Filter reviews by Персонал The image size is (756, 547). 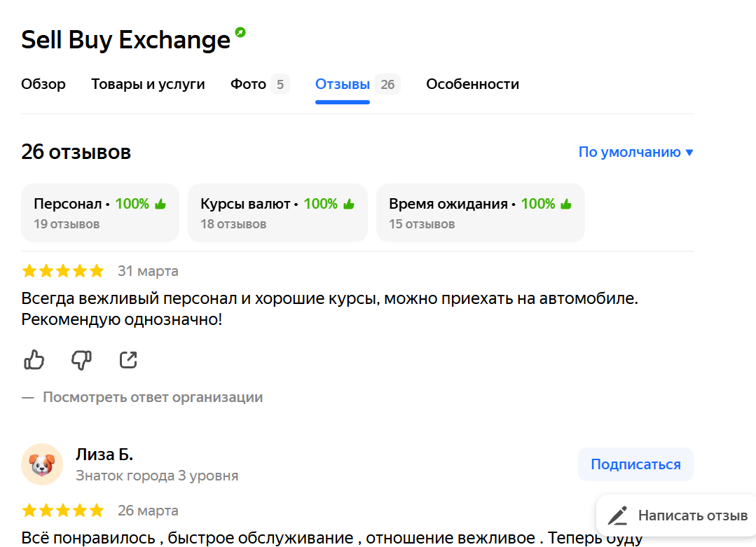(100, 212)
